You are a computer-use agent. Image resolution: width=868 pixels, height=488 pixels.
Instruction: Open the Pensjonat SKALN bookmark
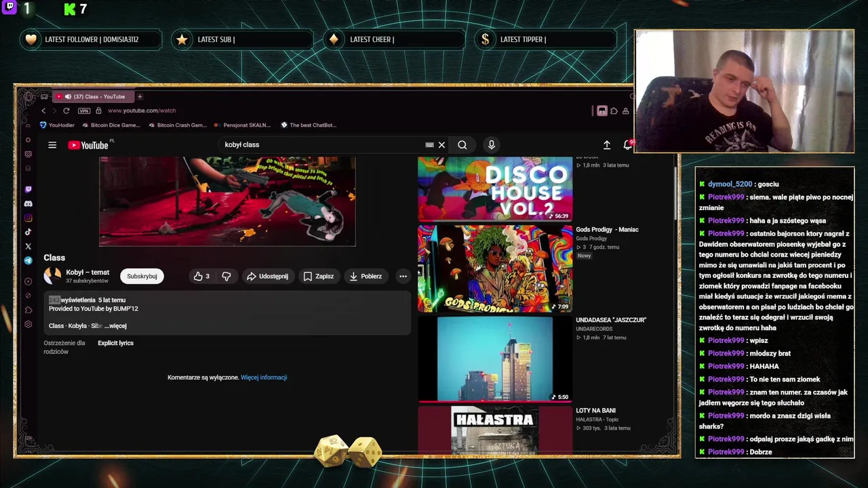(x=241, y=125)
